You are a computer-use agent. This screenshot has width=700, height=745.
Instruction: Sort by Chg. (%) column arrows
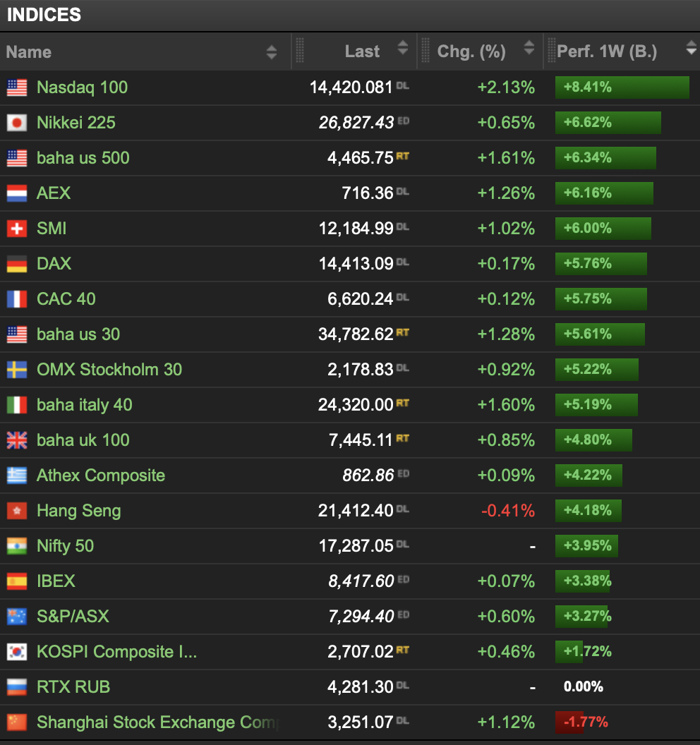coord(529,47)
